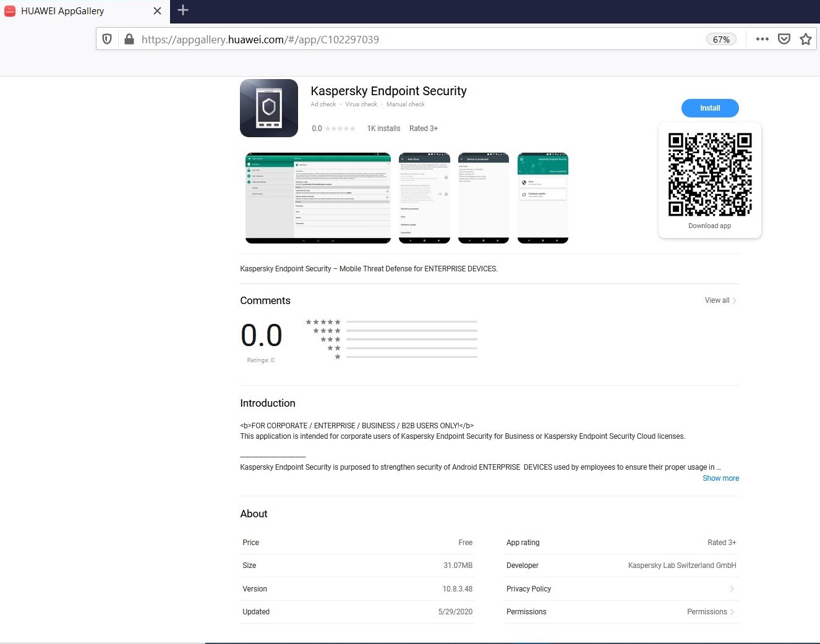Click the five-star rating bar
820x644 pixels.
(x=411, y=322)
